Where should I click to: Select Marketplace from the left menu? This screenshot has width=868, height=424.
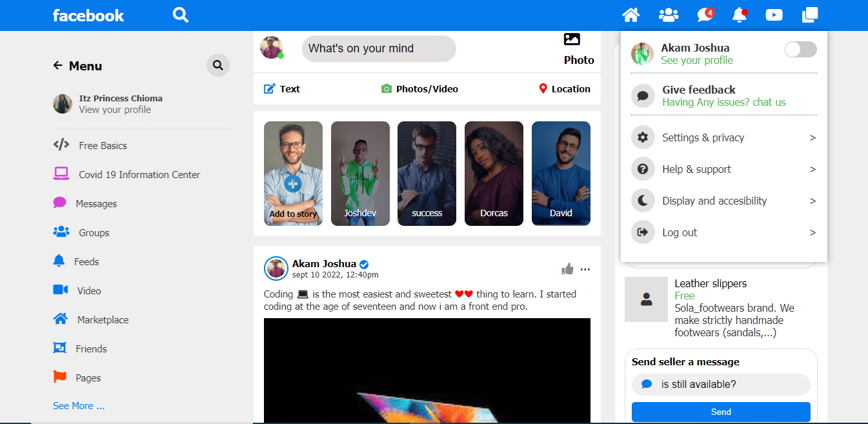103,319
